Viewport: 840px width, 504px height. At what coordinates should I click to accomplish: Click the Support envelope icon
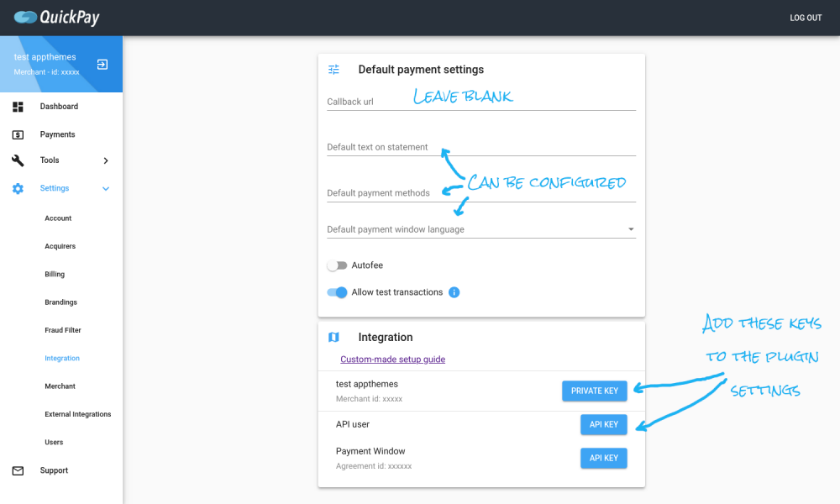pyautogui.click(x=18, y=470)
